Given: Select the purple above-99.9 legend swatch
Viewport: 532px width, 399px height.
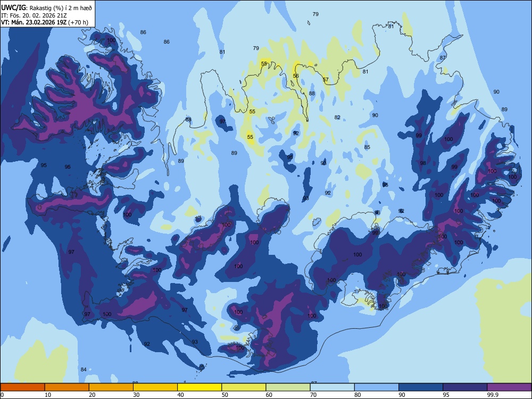Looking at the screenshot, I should pyautogui.click(x=509, y=387).
